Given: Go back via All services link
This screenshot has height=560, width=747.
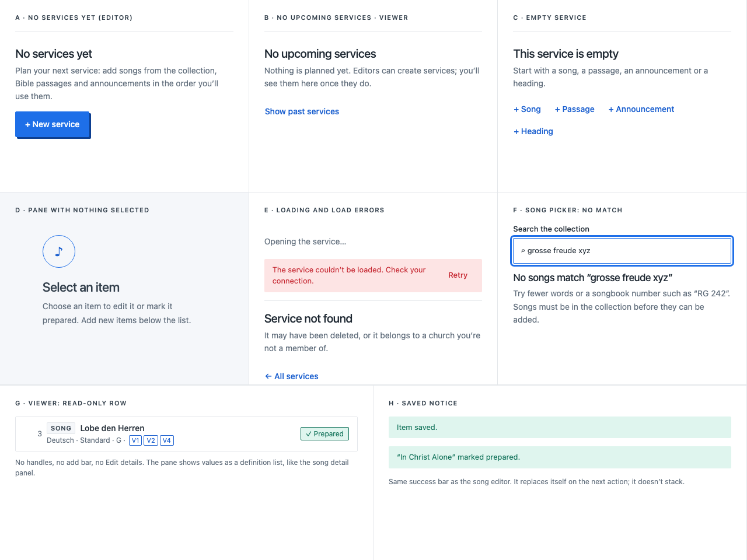Looking at the screenshot, I should coord(291,376).
